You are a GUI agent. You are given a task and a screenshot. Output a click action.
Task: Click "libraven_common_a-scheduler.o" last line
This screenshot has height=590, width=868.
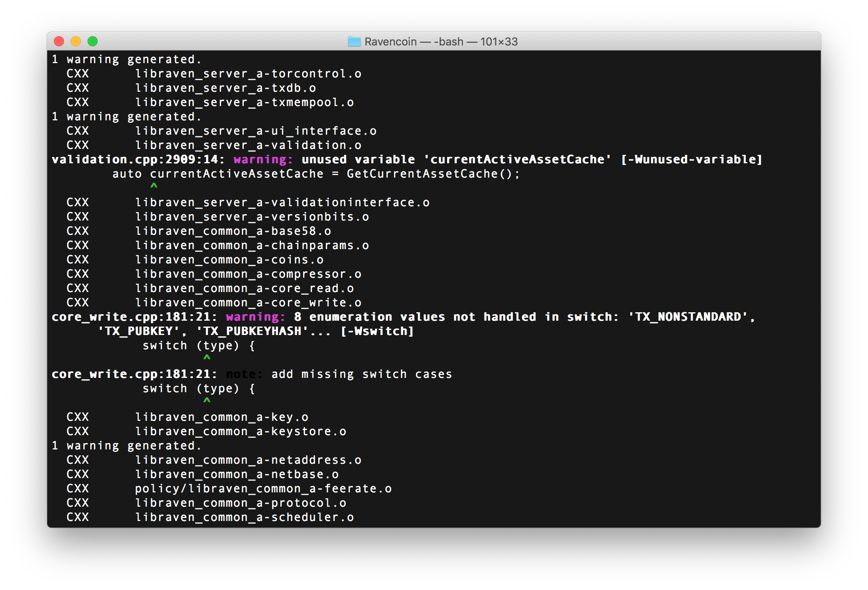pyautogui.click(x=244, y=517)
